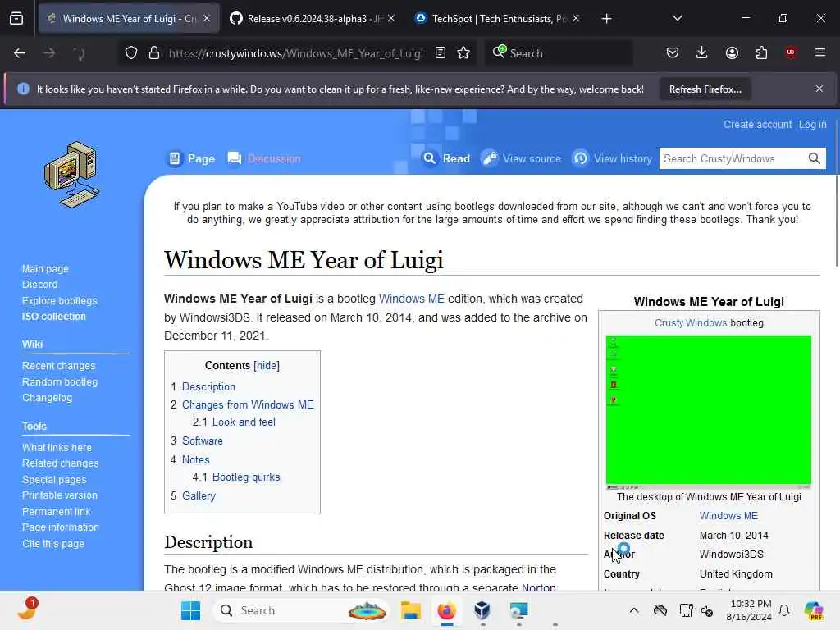
Task: Switch to the GitHub Release v0.6.2024.38-alpha3 tab
Action: pos(313,19)
